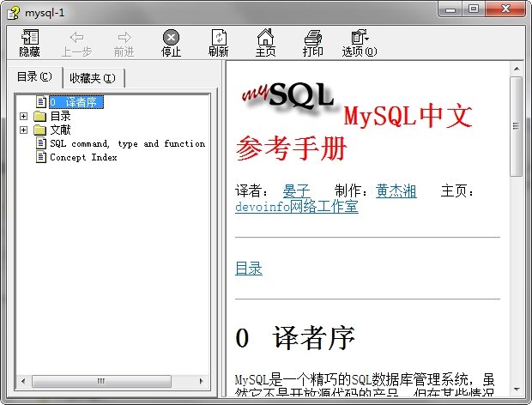
Task: Open the Options 选项(O) toolbar menu
Action: 360,44
